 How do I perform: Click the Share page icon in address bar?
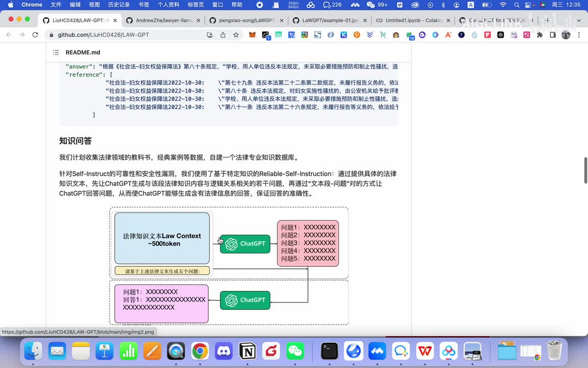coord(223,35)
